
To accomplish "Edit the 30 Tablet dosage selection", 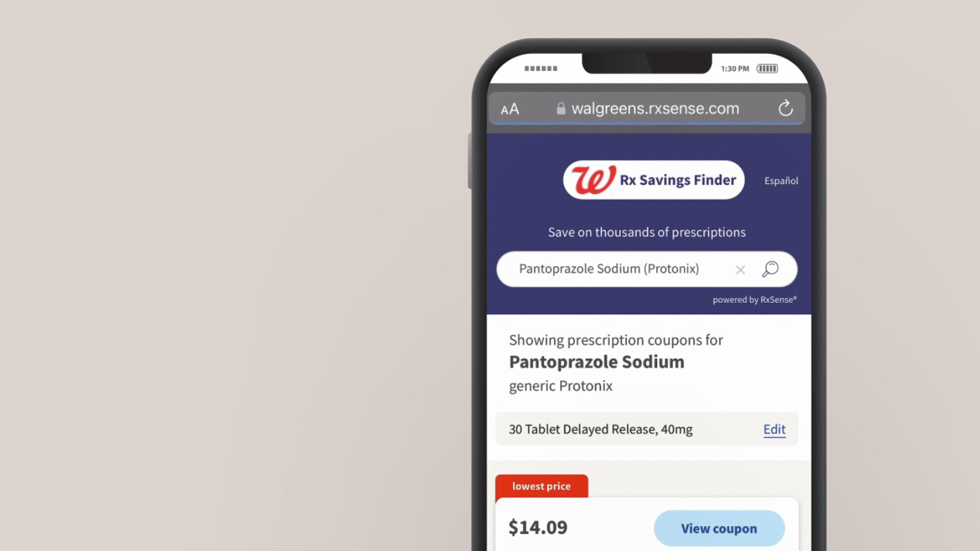I will [x=774, y=430].
